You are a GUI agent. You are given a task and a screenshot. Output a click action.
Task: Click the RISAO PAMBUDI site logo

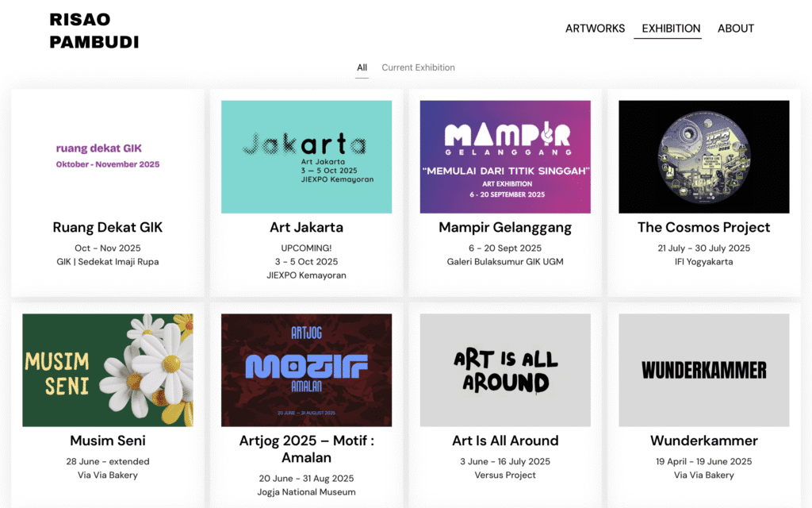[x=94, y=31]
